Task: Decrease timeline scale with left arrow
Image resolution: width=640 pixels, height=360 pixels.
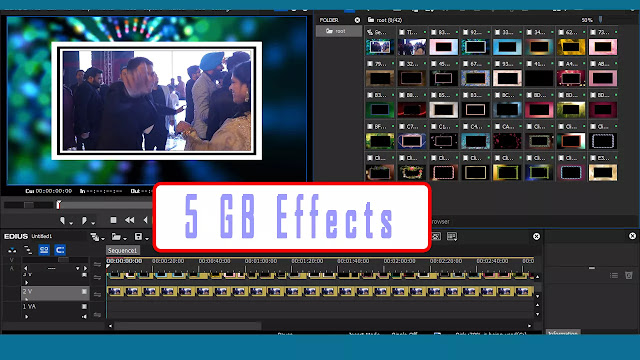Action: [26, 269]
